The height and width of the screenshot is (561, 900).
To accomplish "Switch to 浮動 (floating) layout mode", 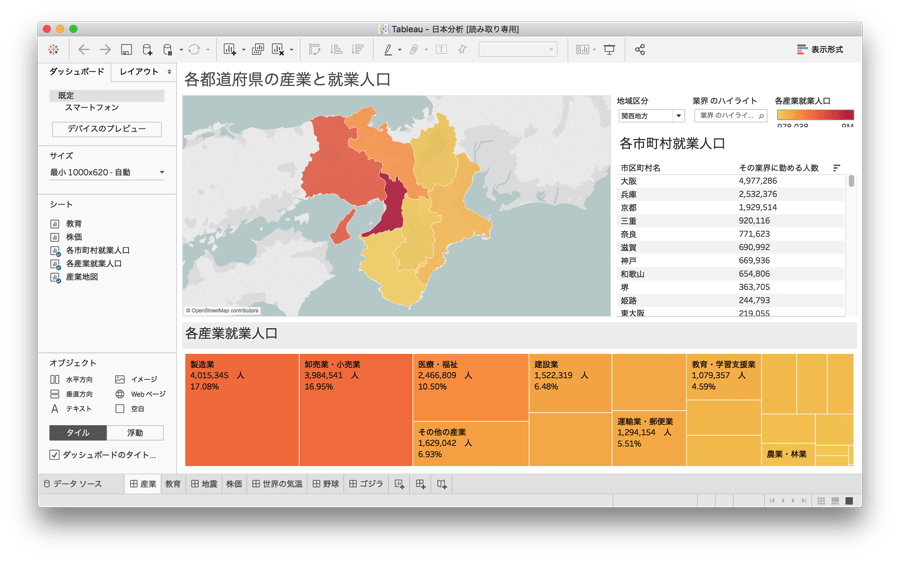I will (135, 433).
